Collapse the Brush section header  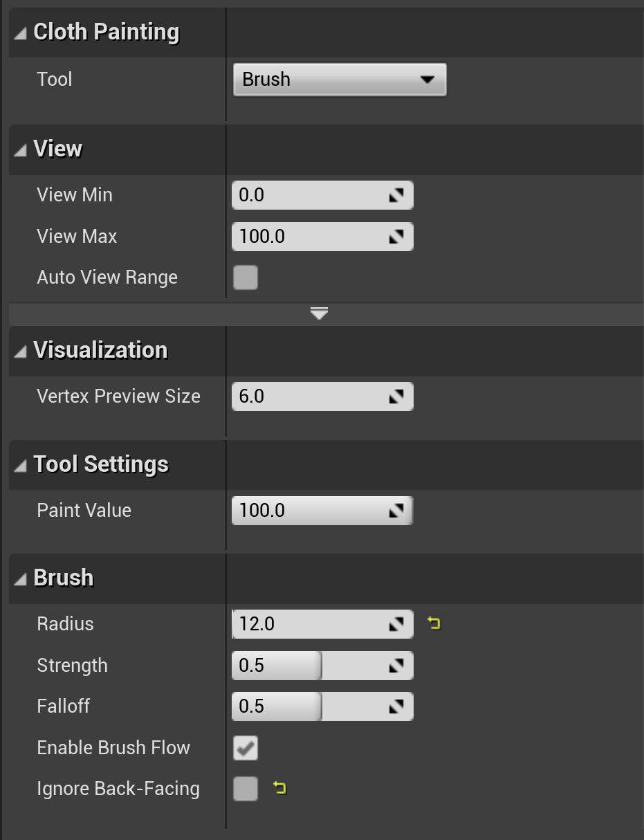click(x=21, y=578)
